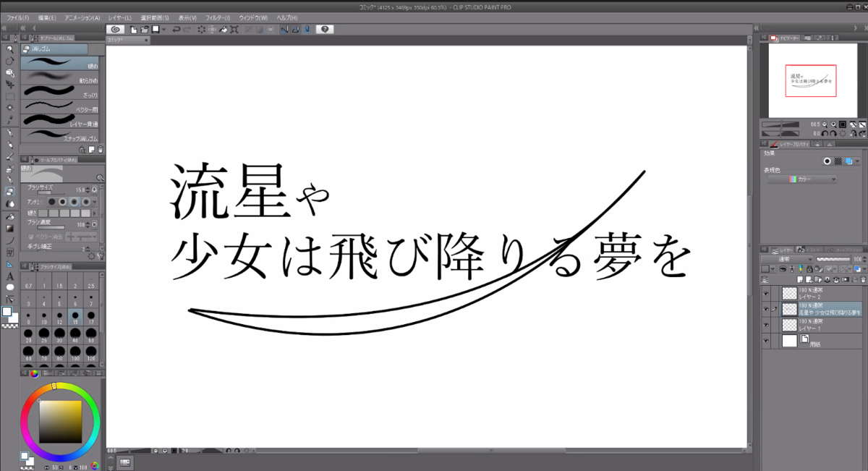Hide the 流星や text layer eye icon

point(767,308)
